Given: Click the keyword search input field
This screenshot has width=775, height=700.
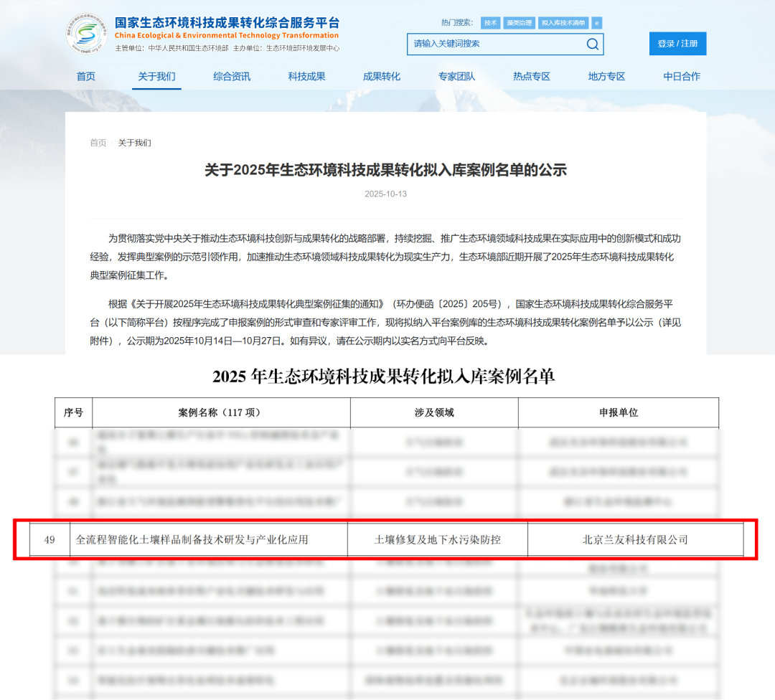Looking at the screenshot, I should pyautogui.click(x=495, y=44).
